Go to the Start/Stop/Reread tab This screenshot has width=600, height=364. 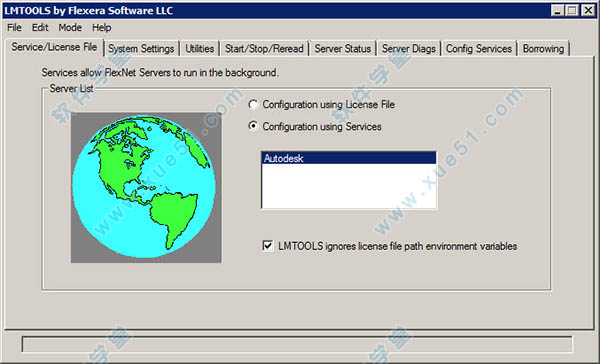(264, 49)
